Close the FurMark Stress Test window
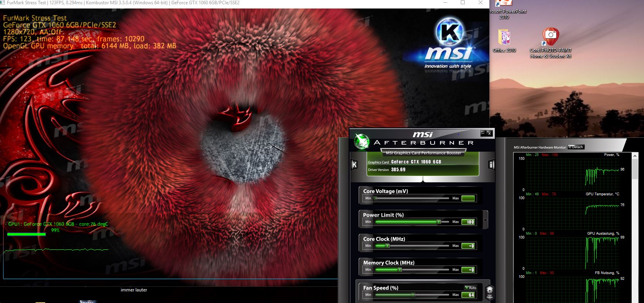This screenshot has width=644, height=303. pyautogui.click(x=480, y=3)
